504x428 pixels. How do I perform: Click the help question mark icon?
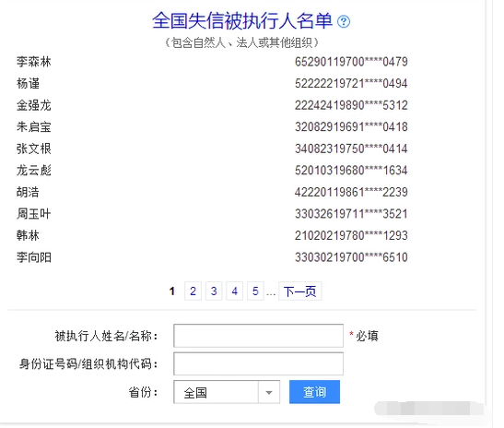click(344, 21)
